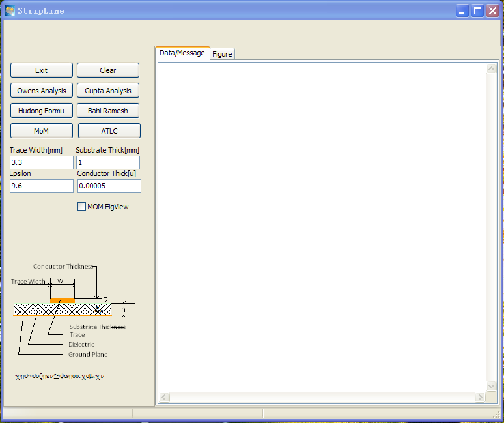Viewport: 504px width, 423px height.
Task: Click the Trace Width[mm] label
Action: click(36, 150)
